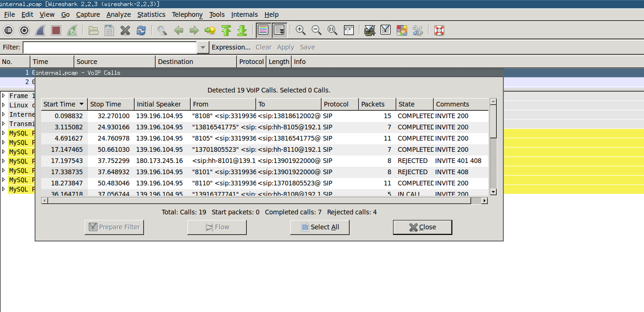The height and width of the screenshot is (312, 644).
Task: Open capture options from toolbar
Action: pos(24,31)
